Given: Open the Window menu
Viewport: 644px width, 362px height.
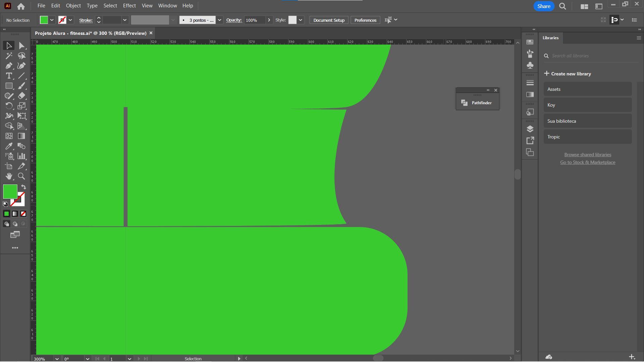Looking at the screenshot, I should tap(168, 6).
